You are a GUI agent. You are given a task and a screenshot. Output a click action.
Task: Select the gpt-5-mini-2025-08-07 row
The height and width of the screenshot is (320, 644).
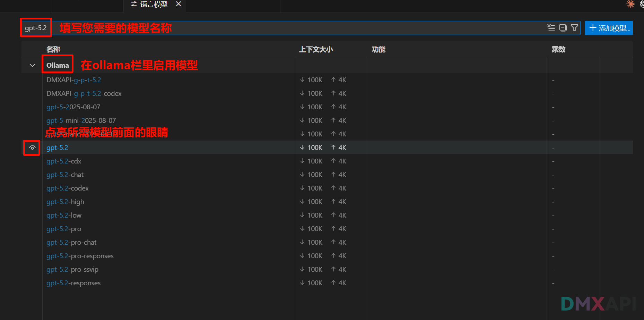click(81, 121)
